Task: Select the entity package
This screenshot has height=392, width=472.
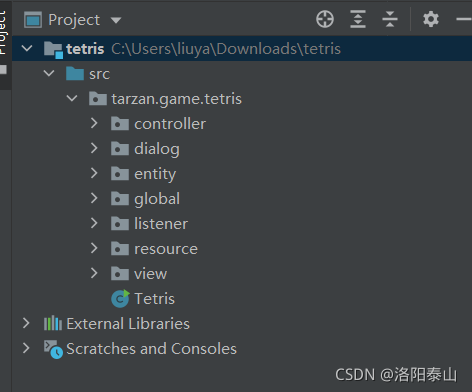Action: 155,174
